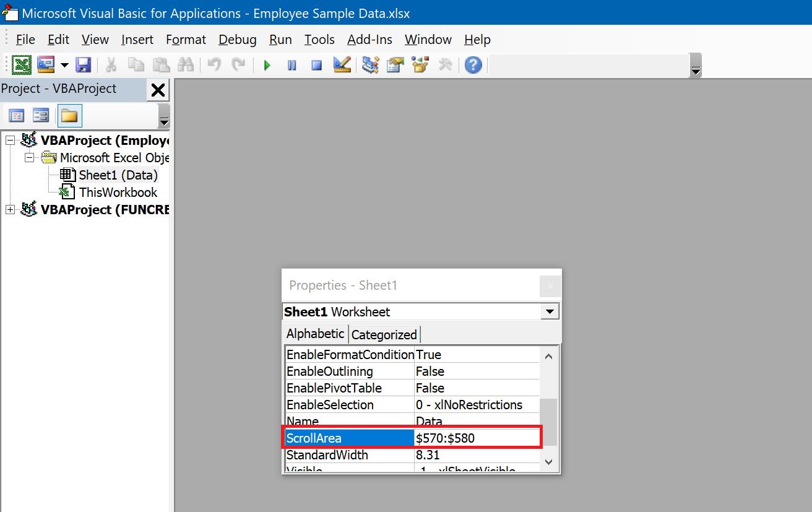Expand the VBAProject (FUNCRES) tree node
This screenshot has width=812, height=512.
10,210
